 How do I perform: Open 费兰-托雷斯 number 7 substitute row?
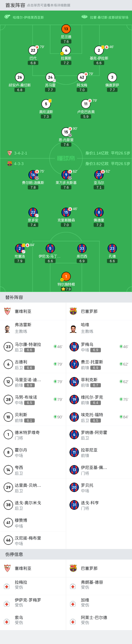99,364
